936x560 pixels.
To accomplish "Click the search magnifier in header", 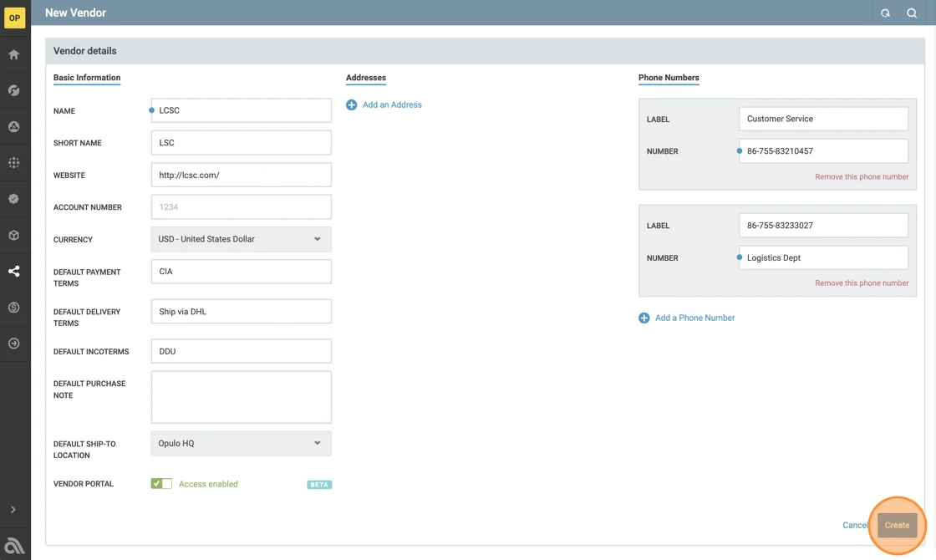I will pos(912,13).
